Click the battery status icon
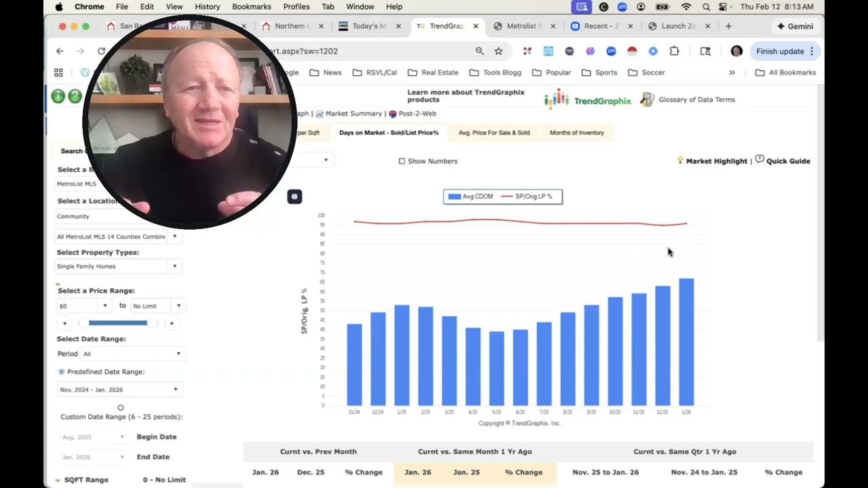Image resolution: width=868 pixels, height=488 pixels. 663,7
